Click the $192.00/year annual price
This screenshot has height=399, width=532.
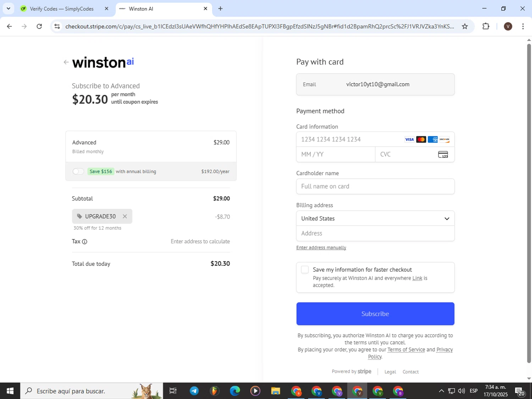(215, 172)
